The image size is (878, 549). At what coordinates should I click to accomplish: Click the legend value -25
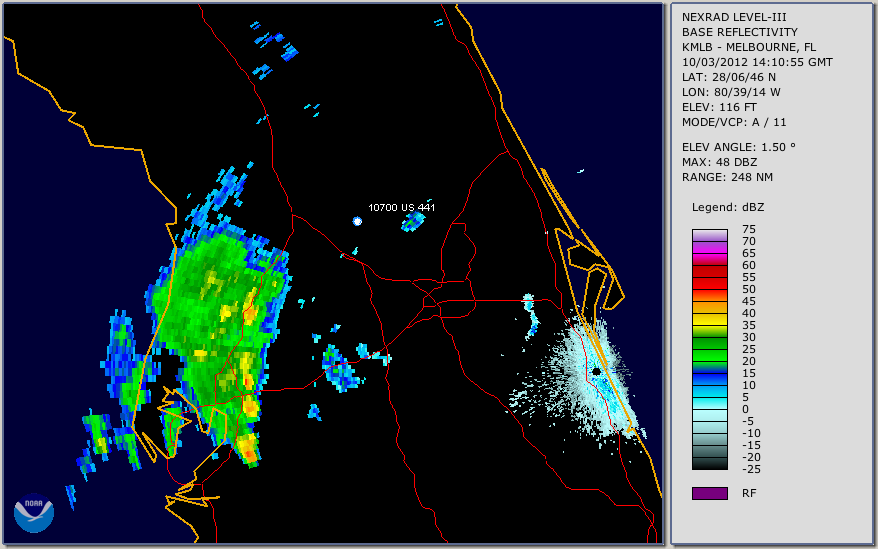coord(751,469)
